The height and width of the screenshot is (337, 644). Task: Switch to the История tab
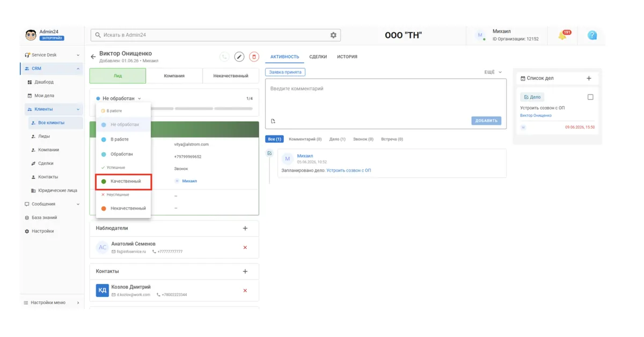(347, 57)
